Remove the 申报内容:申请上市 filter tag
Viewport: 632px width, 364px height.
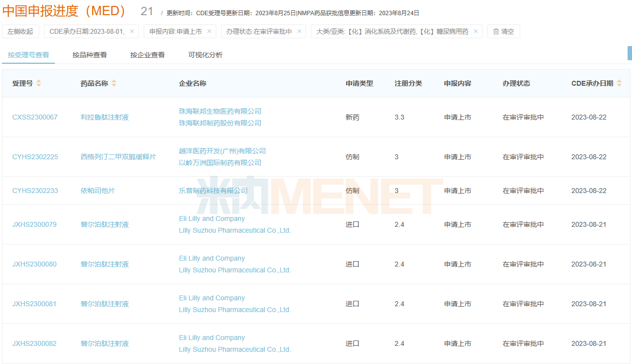pyautogui.click(x=209, y=31)
